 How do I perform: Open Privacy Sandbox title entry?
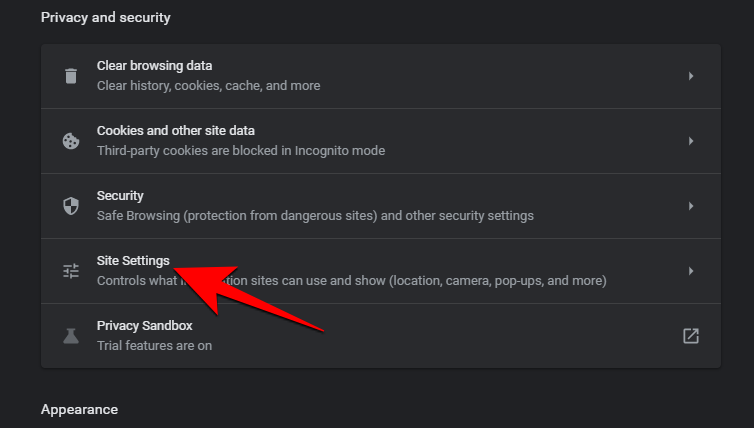click(144, 326)
